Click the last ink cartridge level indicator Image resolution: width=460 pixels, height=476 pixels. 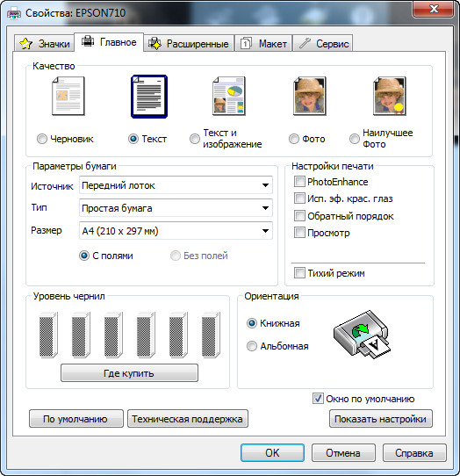[x=211, y=335]
